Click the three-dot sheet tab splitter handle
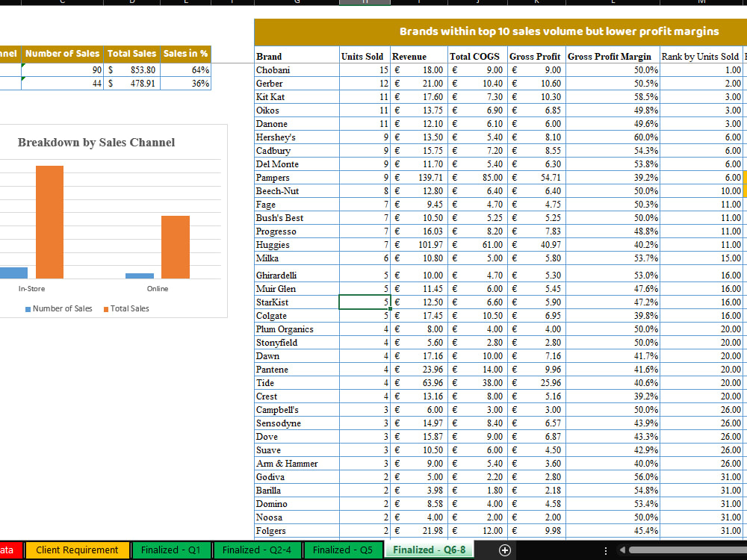The height and width of the screenshot is (560, 747). [606, 550]
